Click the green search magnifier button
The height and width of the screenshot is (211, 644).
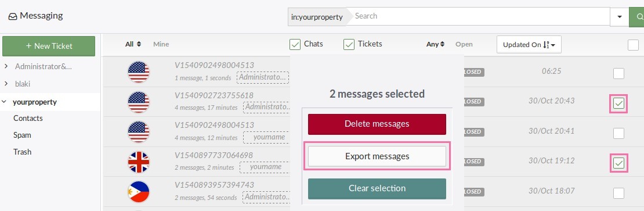(636, 17)
